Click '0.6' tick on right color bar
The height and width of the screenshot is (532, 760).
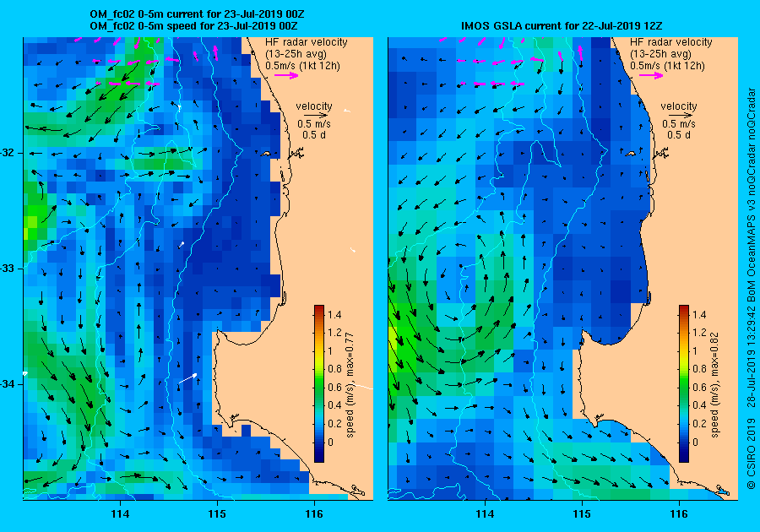(699, 387)
